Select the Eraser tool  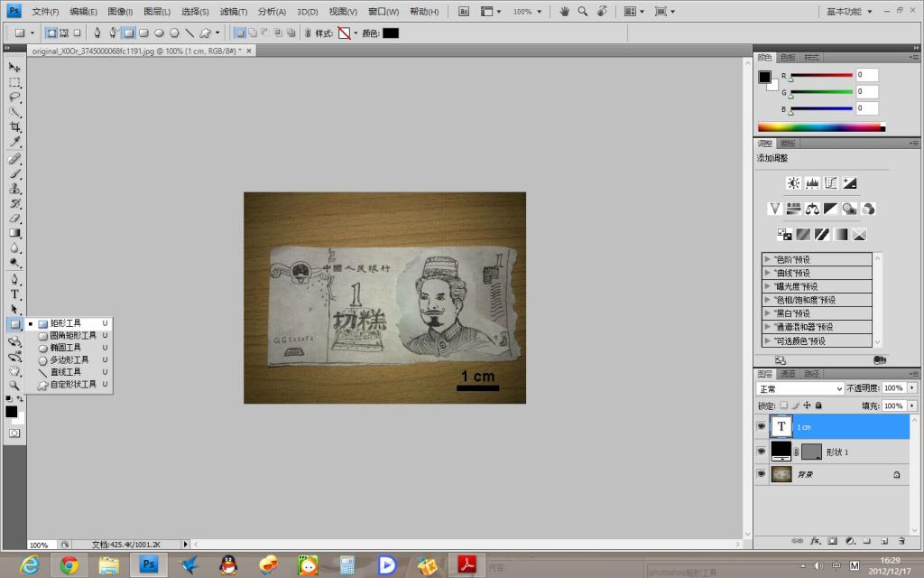14,219
